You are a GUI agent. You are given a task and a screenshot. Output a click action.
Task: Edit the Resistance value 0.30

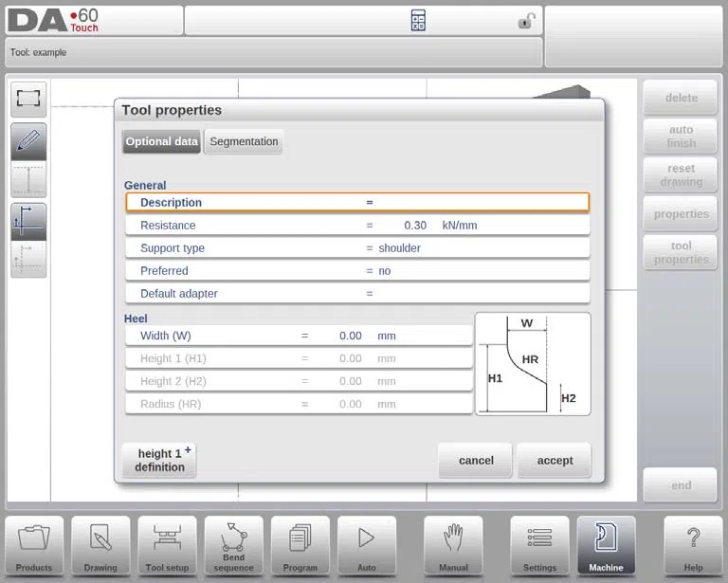click(414, 225)
